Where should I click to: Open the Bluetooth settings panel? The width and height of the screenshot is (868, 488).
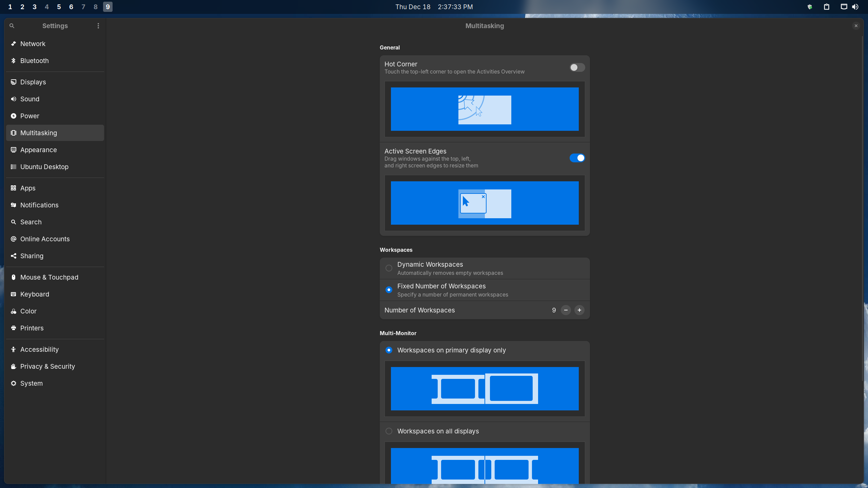(x=35, y=61)
